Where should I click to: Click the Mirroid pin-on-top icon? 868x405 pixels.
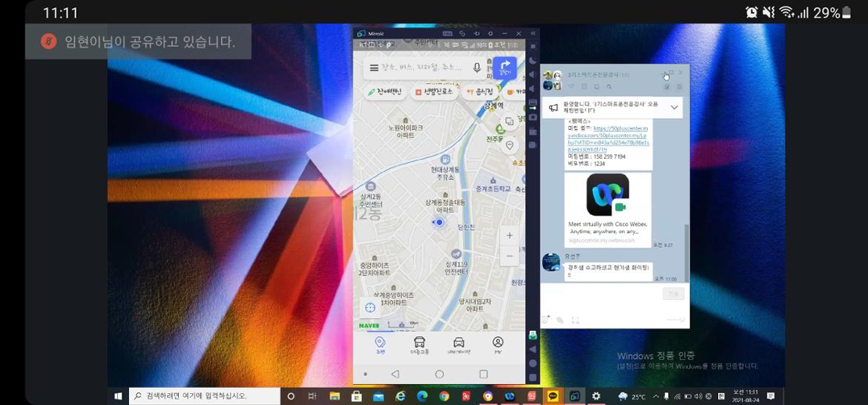476,34
